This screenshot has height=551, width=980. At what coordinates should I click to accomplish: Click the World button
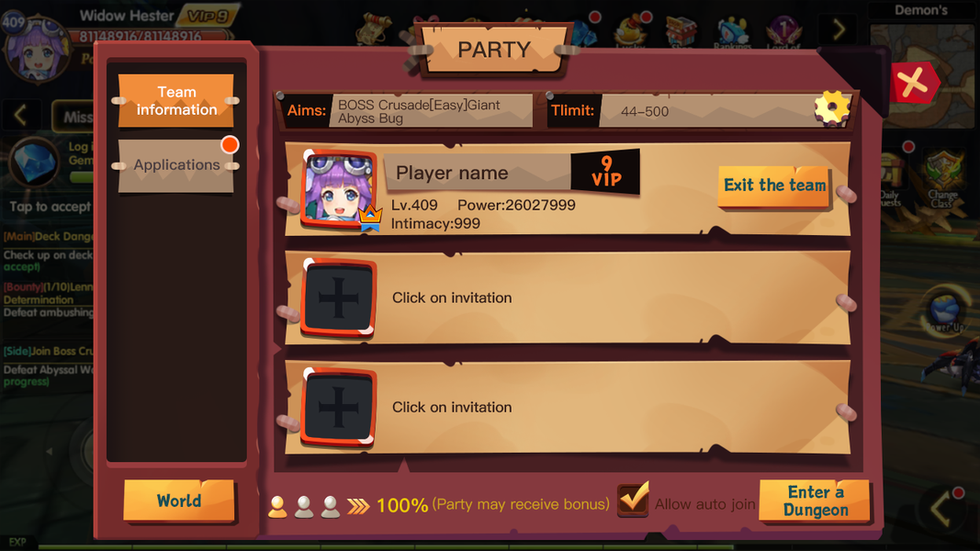[x=179, y=500]
